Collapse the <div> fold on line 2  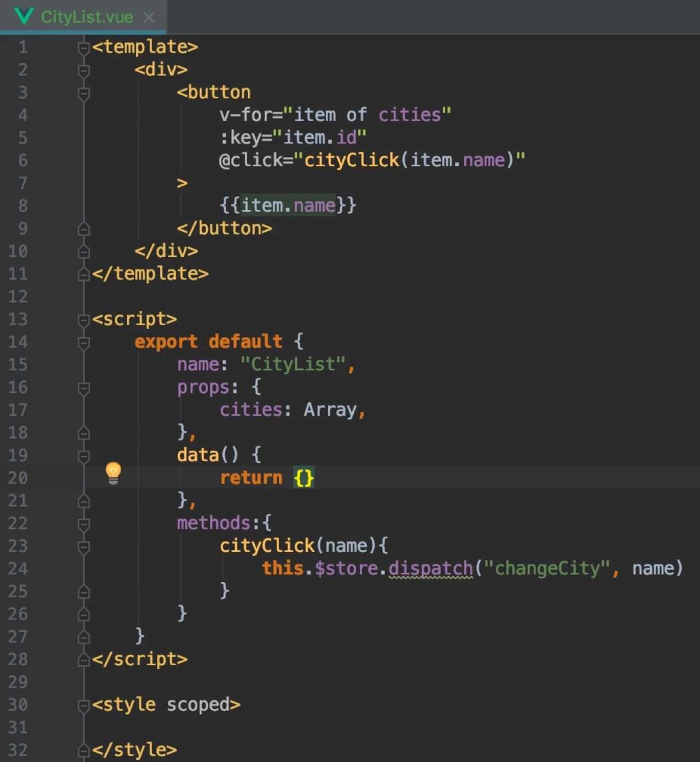pyautogui.click(x=84, y=71)
